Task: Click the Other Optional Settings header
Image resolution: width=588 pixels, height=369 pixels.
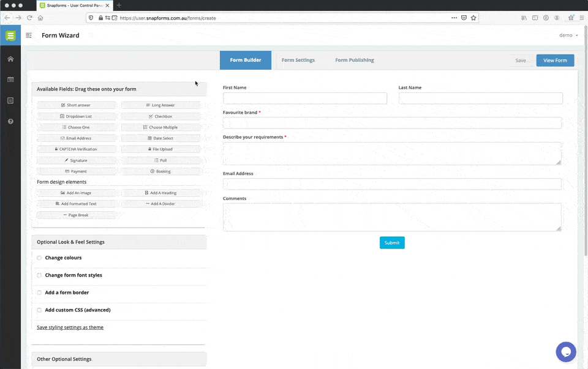Action: point(119,359)
